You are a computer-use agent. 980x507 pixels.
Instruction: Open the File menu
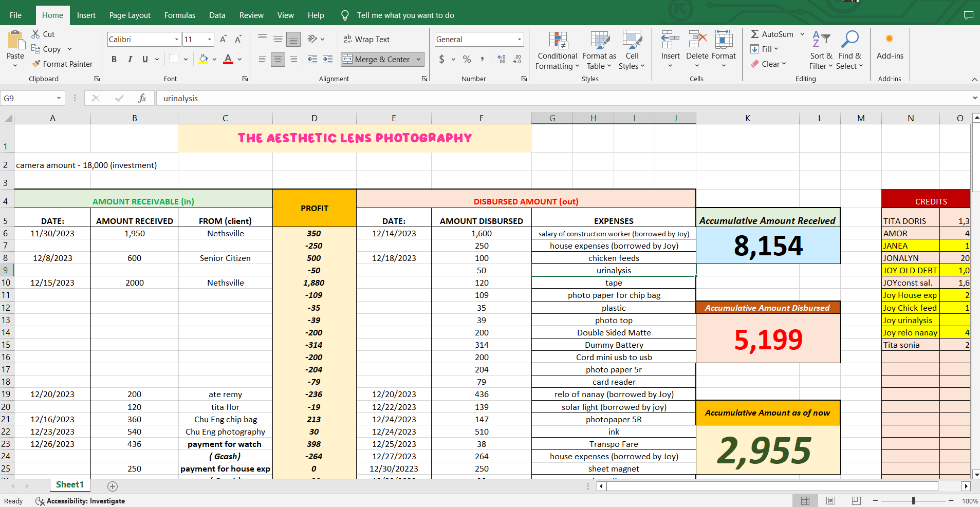tap(16, 15)
